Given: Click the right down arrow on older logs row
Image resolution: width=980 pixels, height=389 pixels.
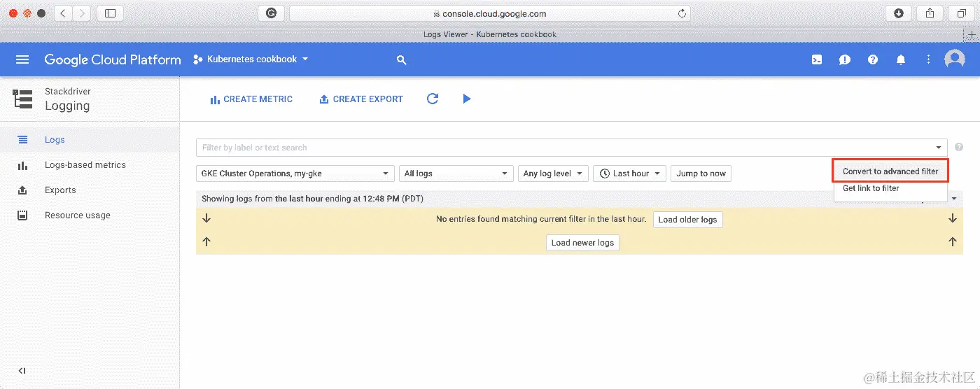Looking at the screenshot, I should coord(953,218).
